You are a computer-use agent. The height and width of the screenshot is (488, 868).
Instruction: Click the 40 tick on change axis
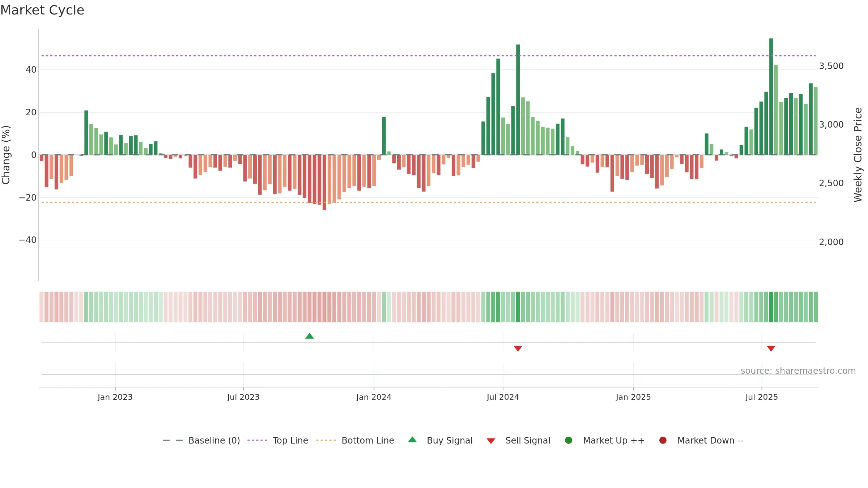[31, 70]
